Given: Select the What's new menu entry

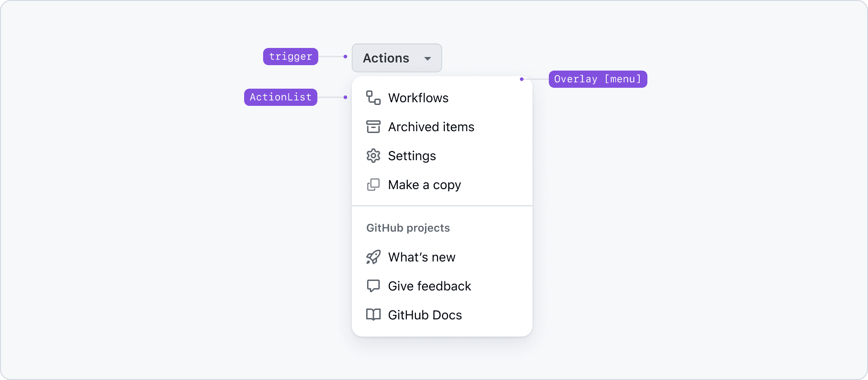Looking at the screenshot, I should 422,257.
